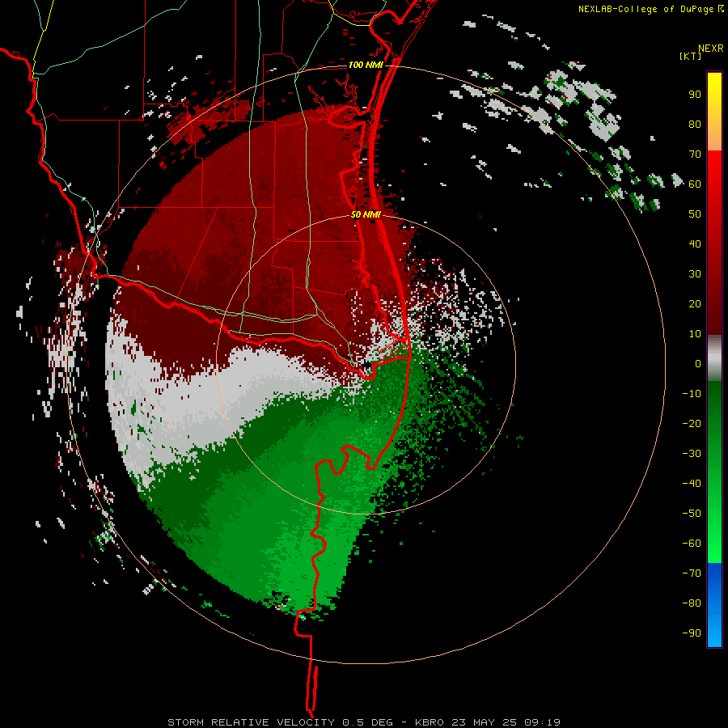728x728 pixels.
Task: Click the positive 40 scale value
Action: click(695, 244)
